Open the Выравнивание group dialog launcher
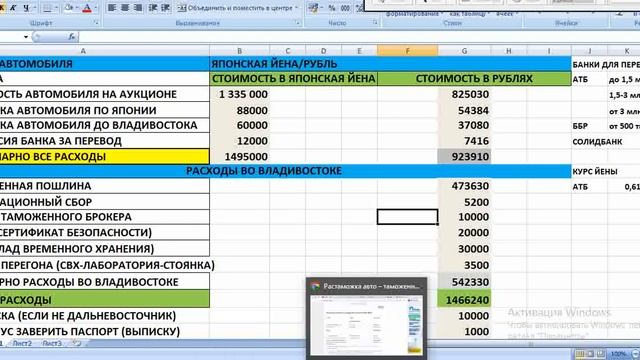The image size is (640, 360). pyautogui.click(x=298, y=23)
